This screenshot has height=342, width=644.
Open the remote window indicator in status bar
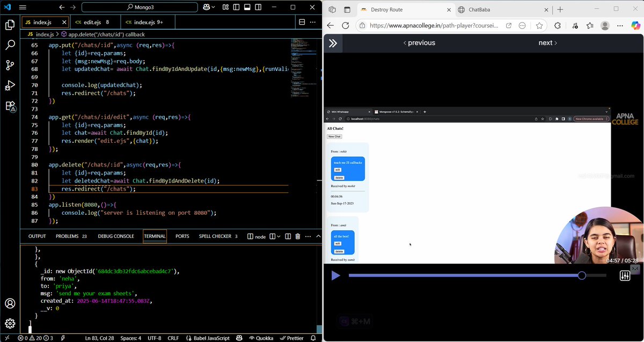click(x=8, y=338)
